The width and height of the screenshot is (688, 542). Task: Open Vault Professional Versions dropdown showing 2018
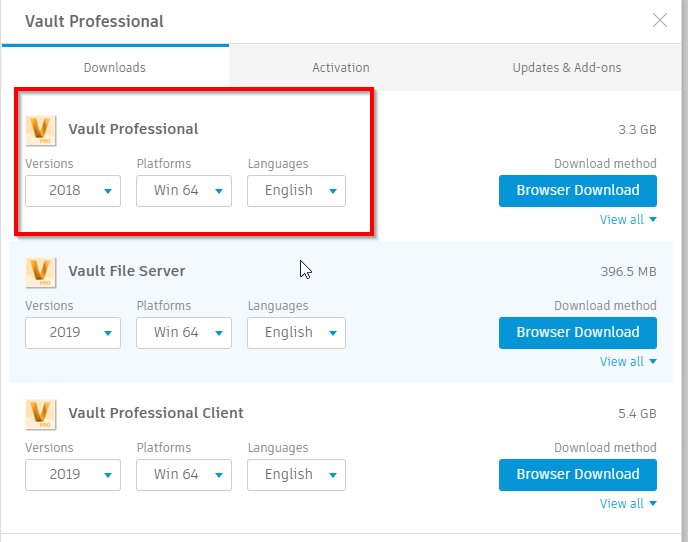coord(73,191)
